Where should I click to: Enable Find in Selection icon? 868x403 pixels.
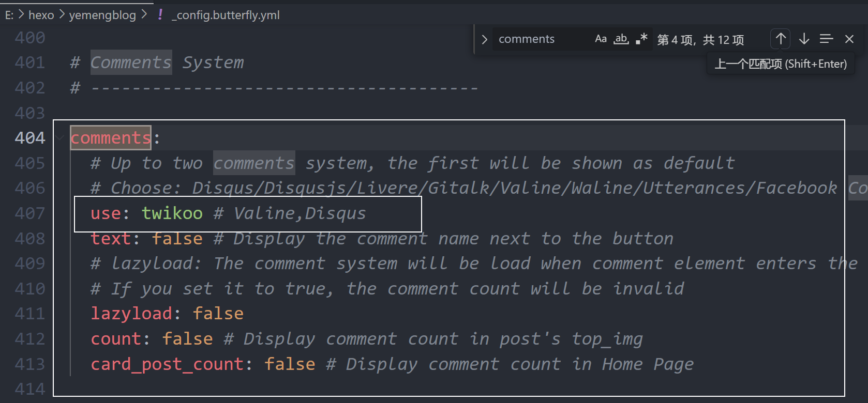click(826, 39)
